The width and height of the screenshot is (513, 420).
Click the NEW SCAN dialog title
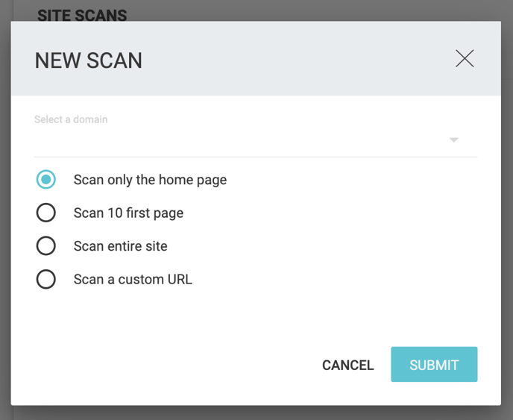[88, 60]
